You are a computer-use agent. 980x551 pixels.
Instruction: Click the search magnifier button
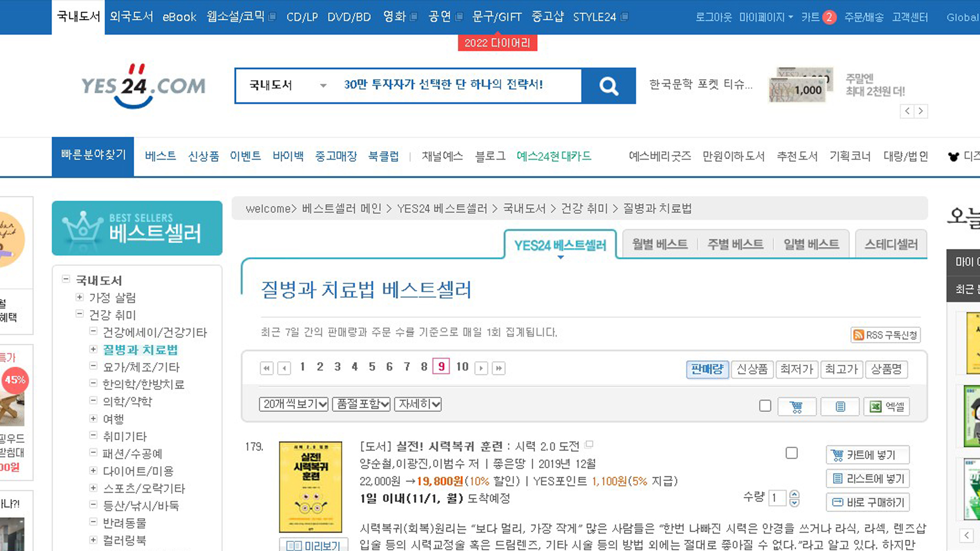pos(608,86)
